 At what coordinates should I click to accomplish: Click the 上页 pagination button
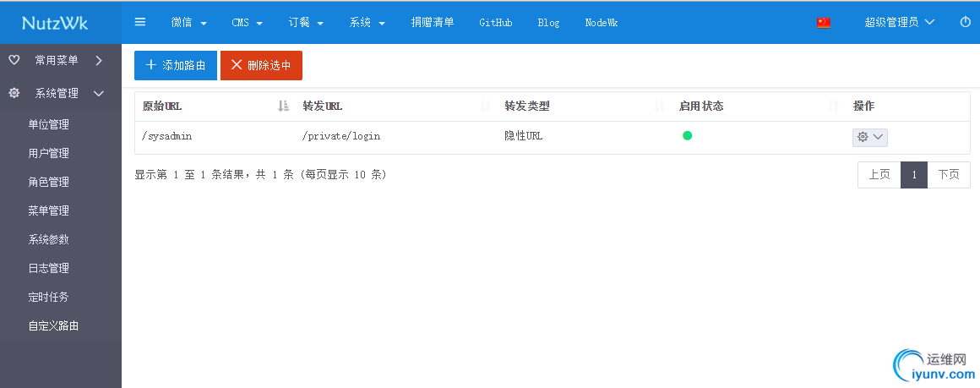[879, 175]
